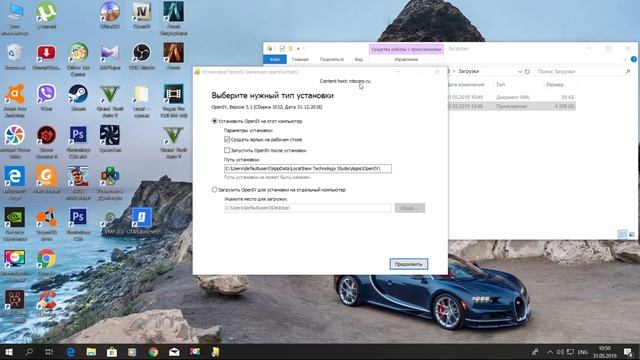Select the UltraISO disc desktop icon
Viewport: 640px width, 360px height.
tap(110, 16)
